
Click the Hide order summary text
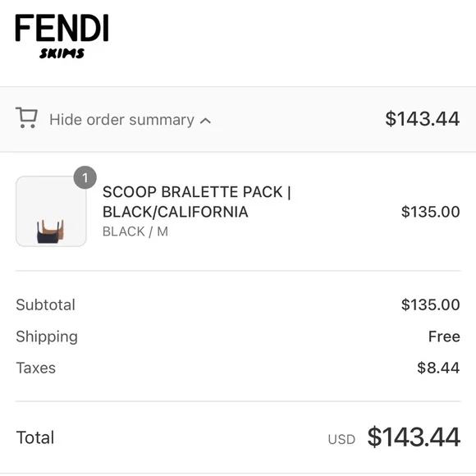pyautogui.click(x=121, y=120)
